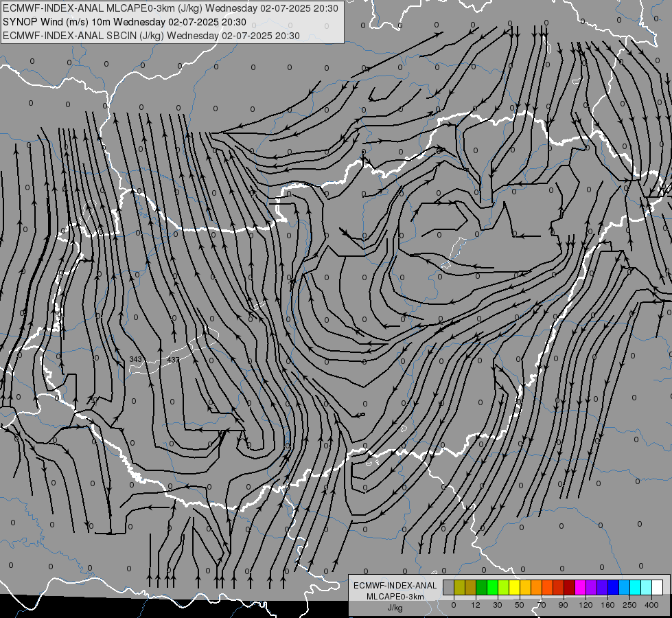Click the '343' value on the map
The image size is (672, 618).
click(135, 359)
